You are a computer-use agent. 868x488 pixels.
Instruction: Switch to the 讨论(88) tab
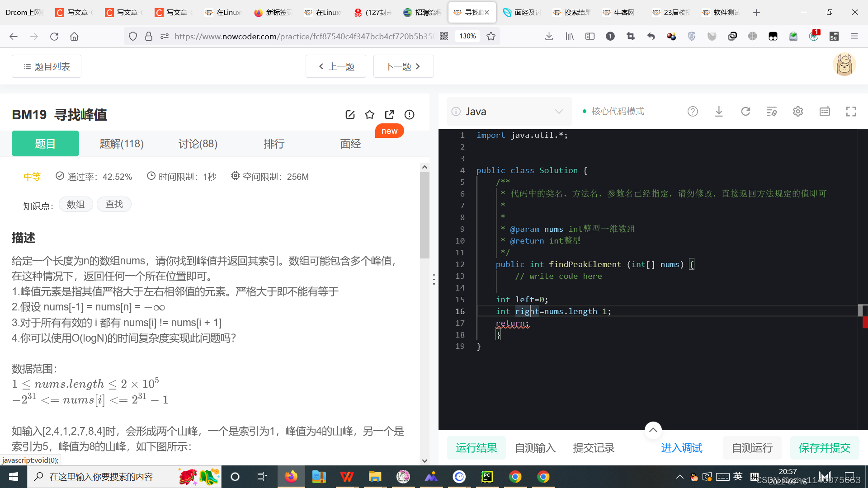tap(198, 144)
